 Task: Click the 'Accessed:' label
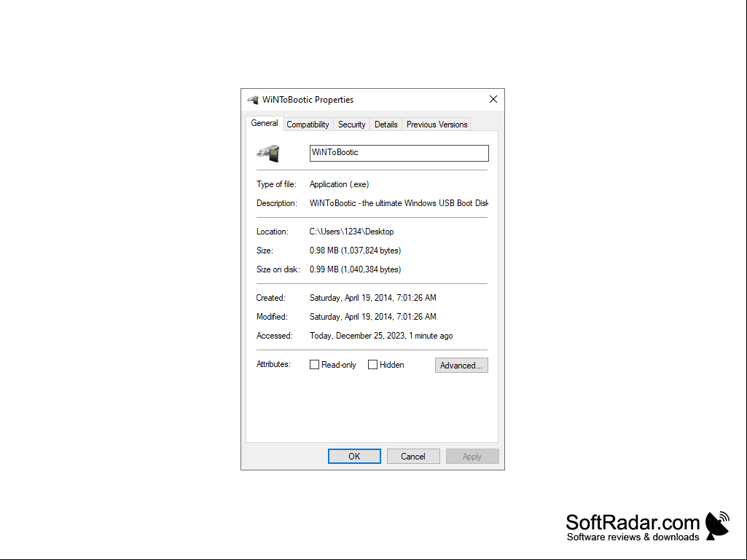[x=275, y=336]
